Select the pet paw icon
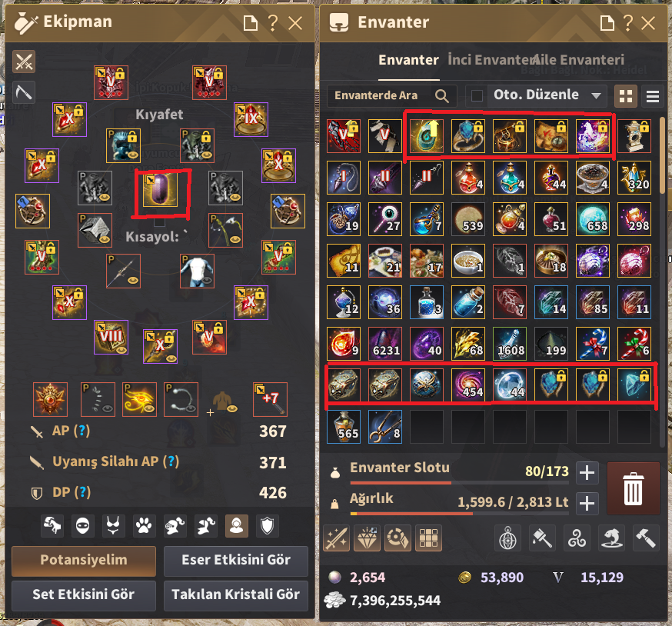The height and width of the screenshot is (626, 672). click(144, 526)
